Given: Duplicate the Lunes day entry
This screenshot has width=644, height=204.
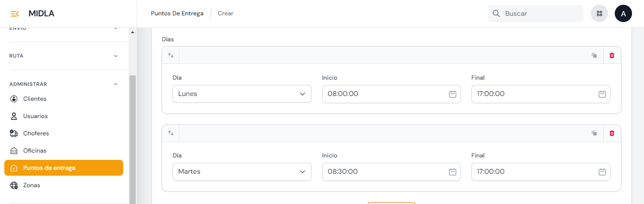Looking at the screenshot, I should [594, 55].
